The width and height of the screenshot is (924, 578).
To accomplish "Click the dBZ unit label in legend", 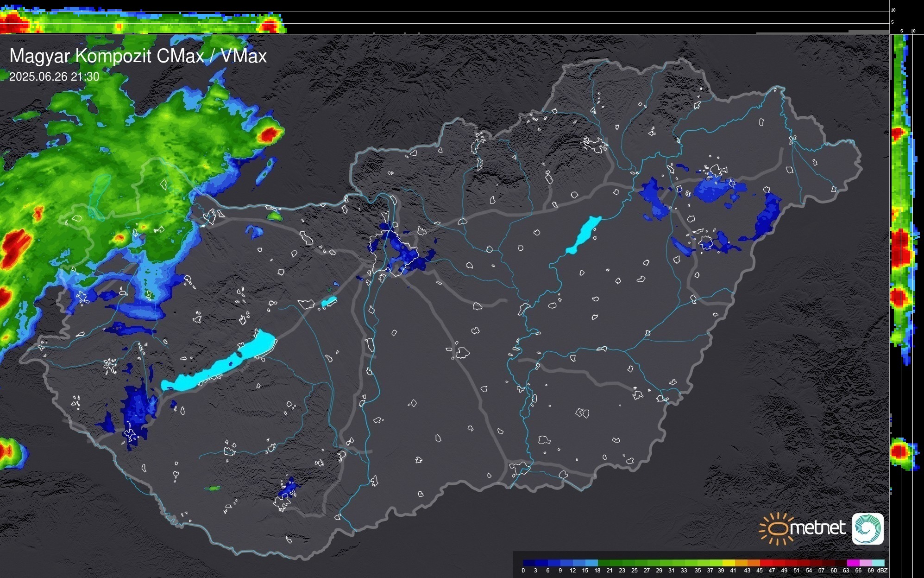I will click(882, 571).
